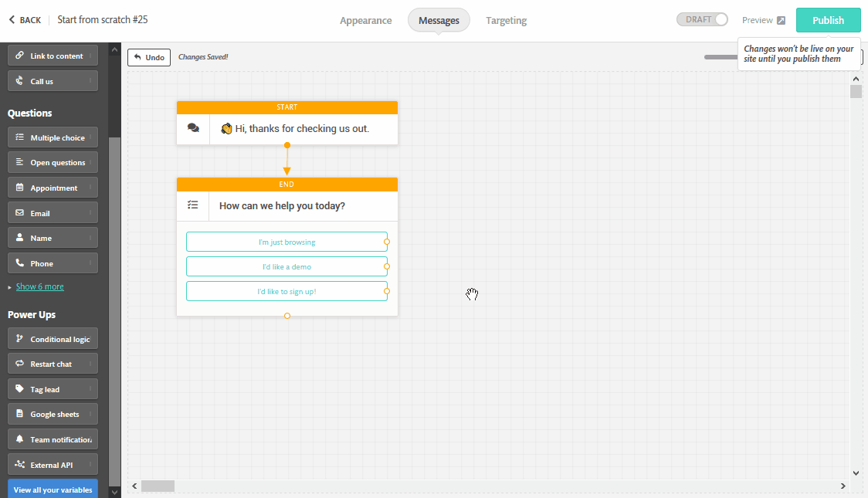The height and width of the screenshot is (498, 868).
Task: Click the chat bubbles icon in START block
Action: (x=193, y=128)
